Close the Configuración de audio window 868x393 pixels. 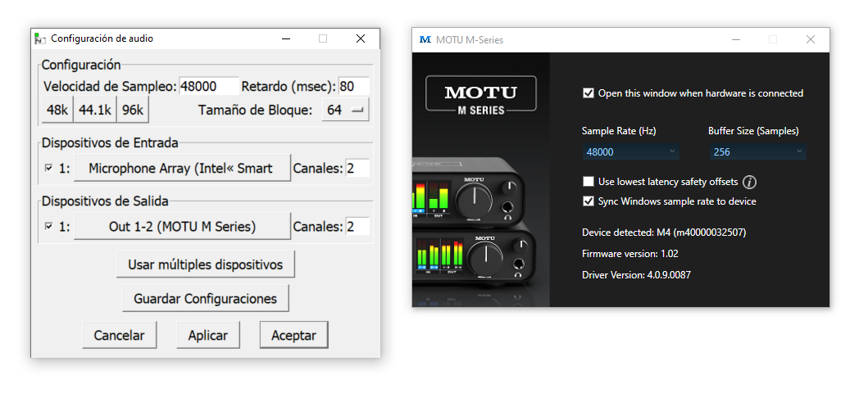(x=361, y=38)
